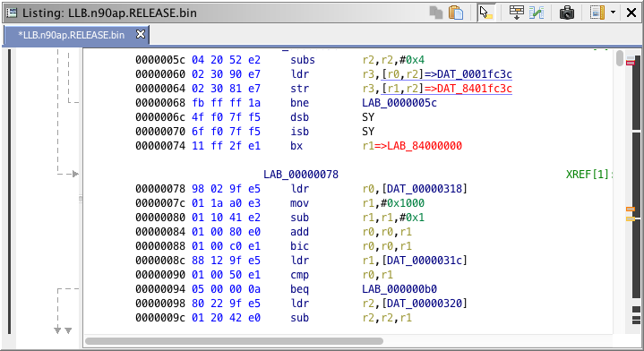The image size is (644, 351).
Task: Select the beq mnemonic
Action: tap(300, 289)
